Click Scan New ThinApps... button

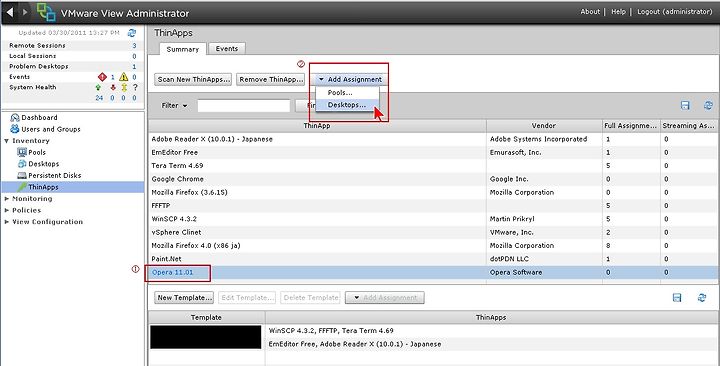pyautogui.click(x=193, y=79)
